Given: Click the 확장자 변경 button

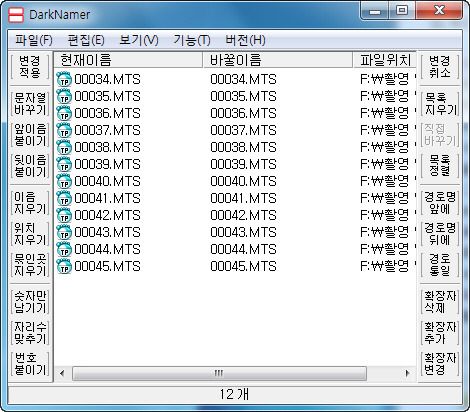Looking at the screenshot, I should pos(440,364).
